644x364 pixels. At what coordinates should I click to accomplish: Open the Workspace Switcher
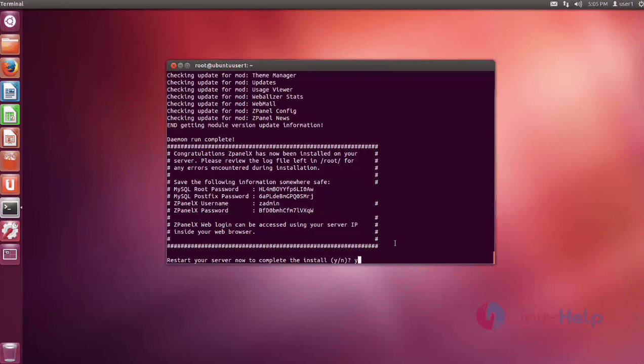[x=10, y=254]
